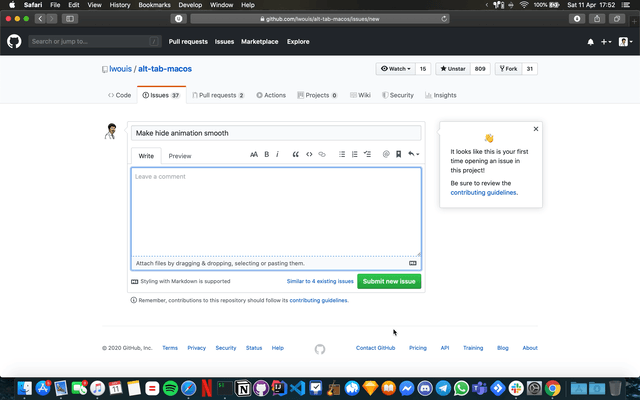Screen dimensions: 640x400
Task: Click the Search or jump to field
Action: coord(95,41)
